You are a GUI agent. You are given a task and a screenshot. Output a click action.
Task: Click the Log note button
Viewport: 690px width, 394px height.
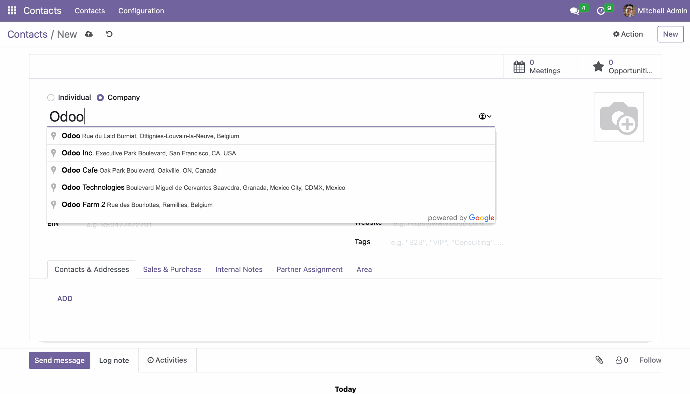[114, 360]
